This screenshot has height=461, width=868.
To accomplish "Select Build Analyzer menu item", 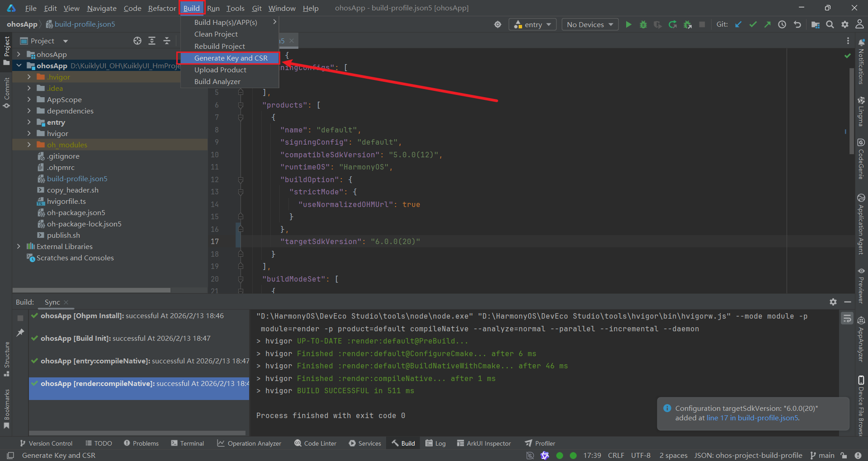I will (230, 81).
